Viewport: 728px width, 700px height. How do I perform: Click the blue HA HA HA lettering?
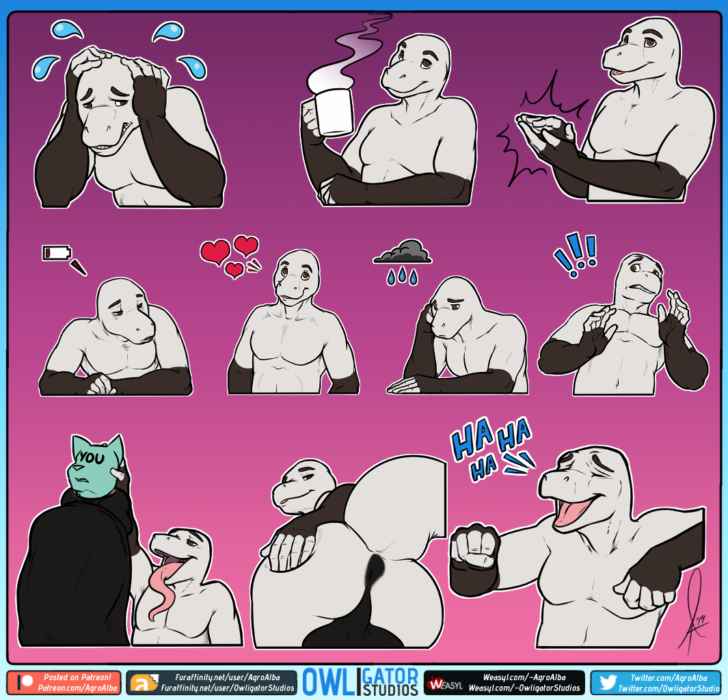point(493,448)
